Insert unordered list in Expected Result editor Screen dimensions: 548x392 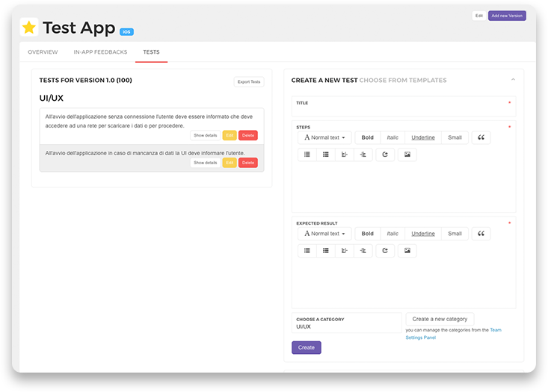[x=307, y=251]
